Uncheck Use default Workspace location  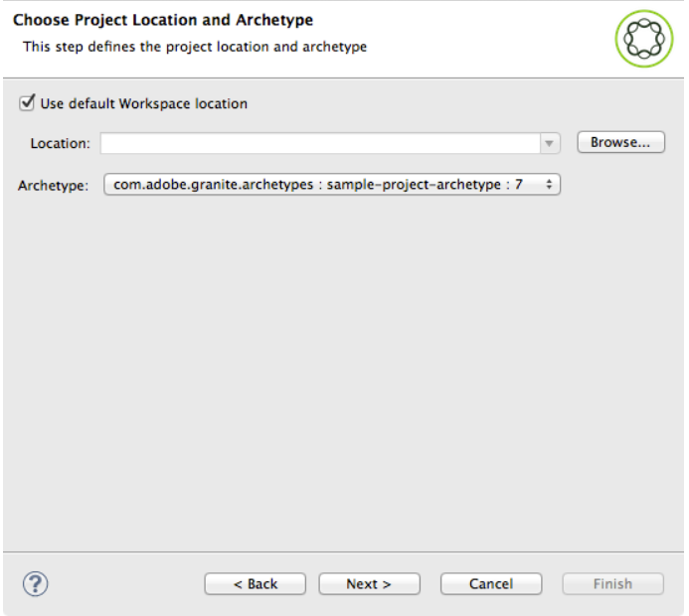click(27, 103)
